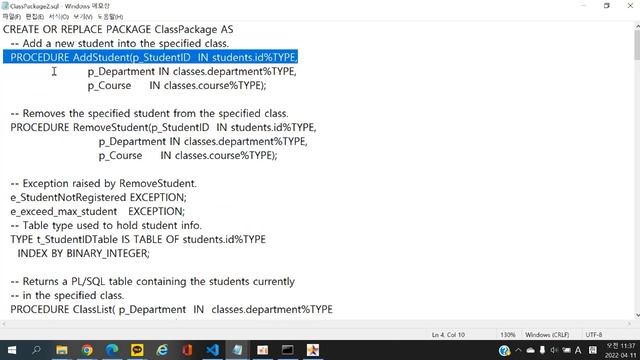
Task: Click the vertical scrollbar thumb
Action: [637, 44]
